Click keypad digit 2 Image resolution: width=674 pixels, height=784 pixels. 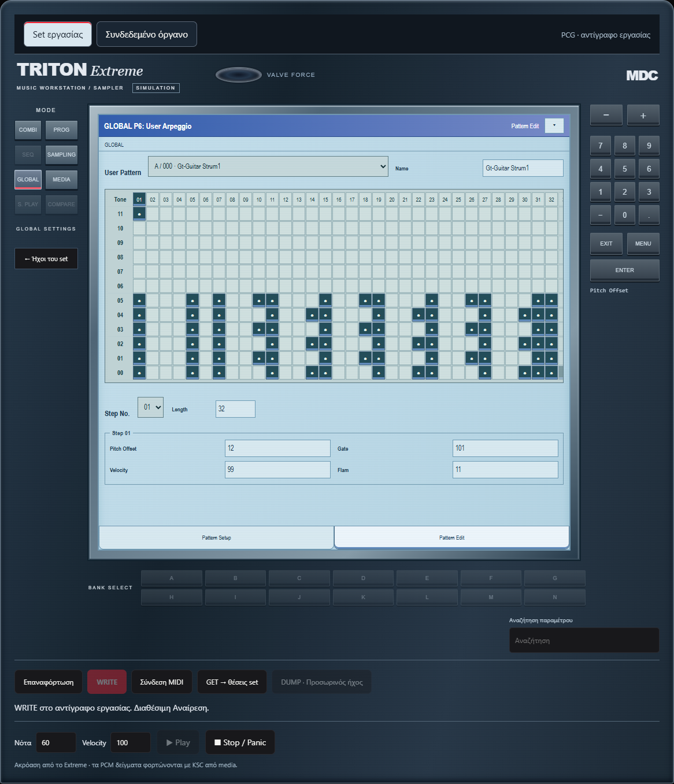point(624,192)
